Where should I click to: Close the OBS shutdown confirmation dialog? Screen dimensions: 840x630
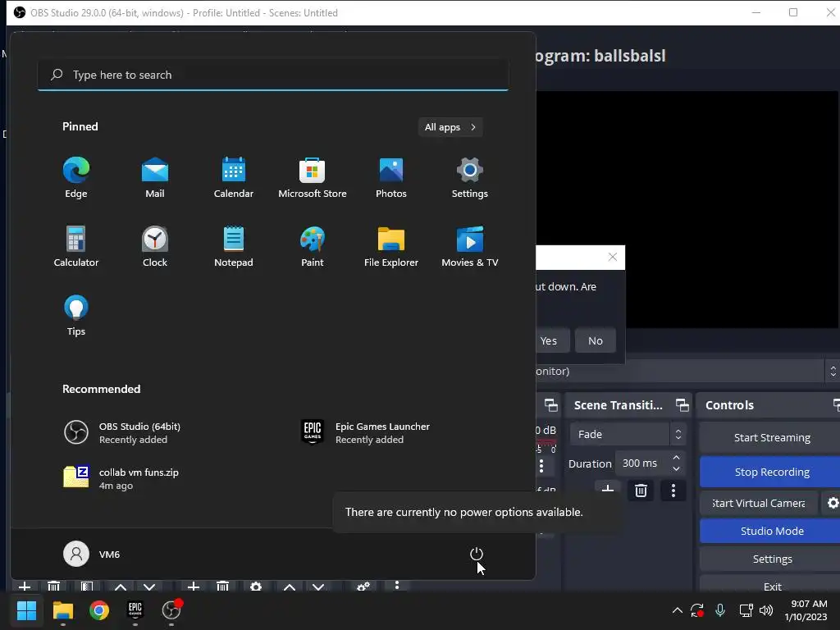tap(612, 257)
